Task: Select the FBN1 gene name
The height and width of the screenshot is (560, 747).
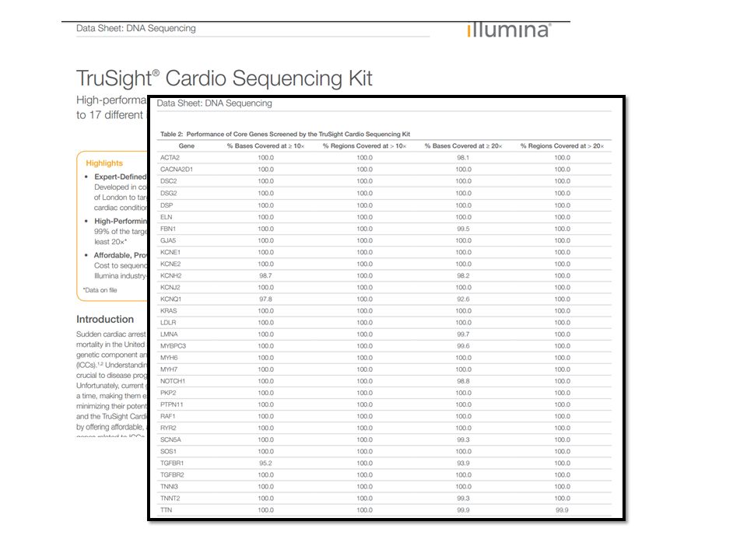Action: 168,229
